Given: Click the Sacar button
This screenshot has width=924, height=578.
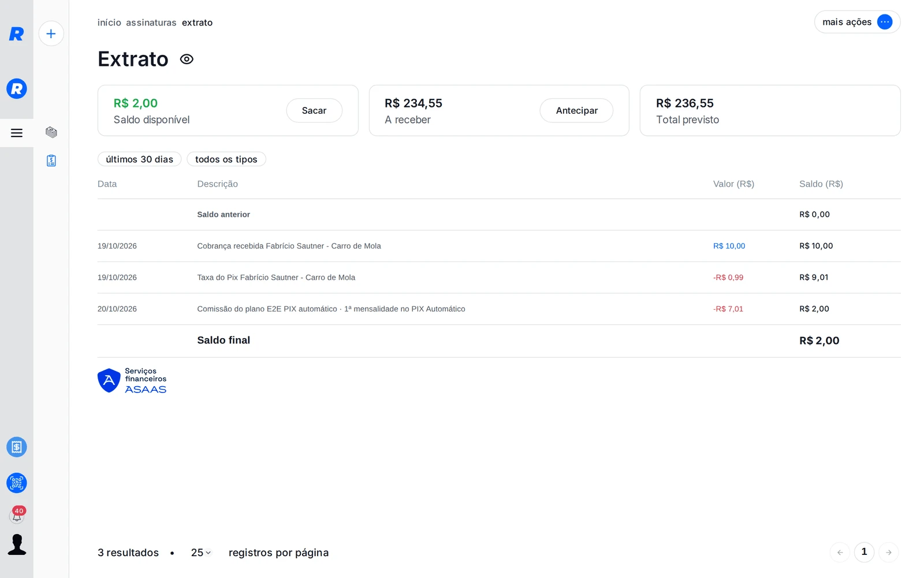Looking at the screenshot, I should (314, 110).
